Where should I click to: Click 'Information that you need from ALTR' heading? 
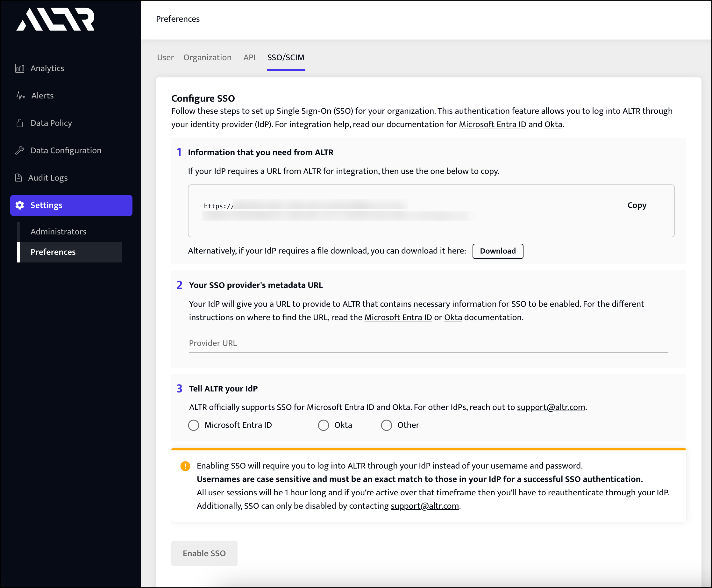tap(261, 153)
